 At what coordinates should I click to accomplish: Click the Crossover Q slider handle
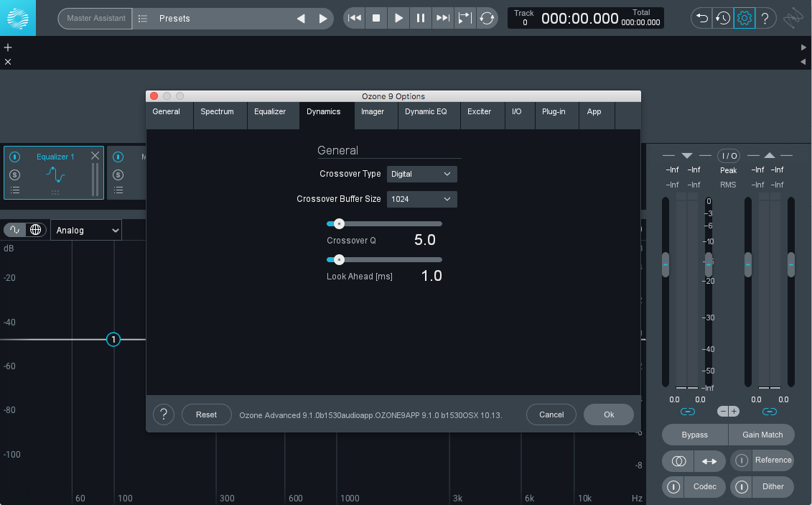pyautogui.click(x=340, y=223)
